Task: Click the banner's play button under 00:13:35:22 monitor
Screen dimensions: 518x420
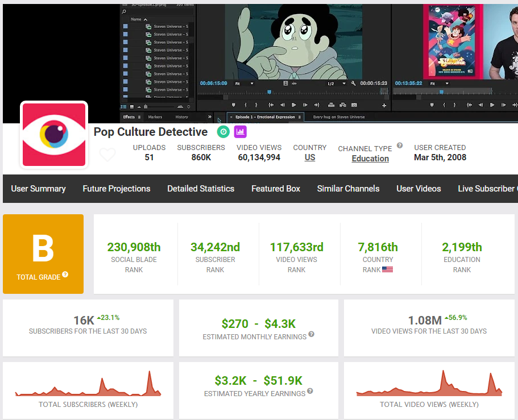Action: click(x=492, y=105)
